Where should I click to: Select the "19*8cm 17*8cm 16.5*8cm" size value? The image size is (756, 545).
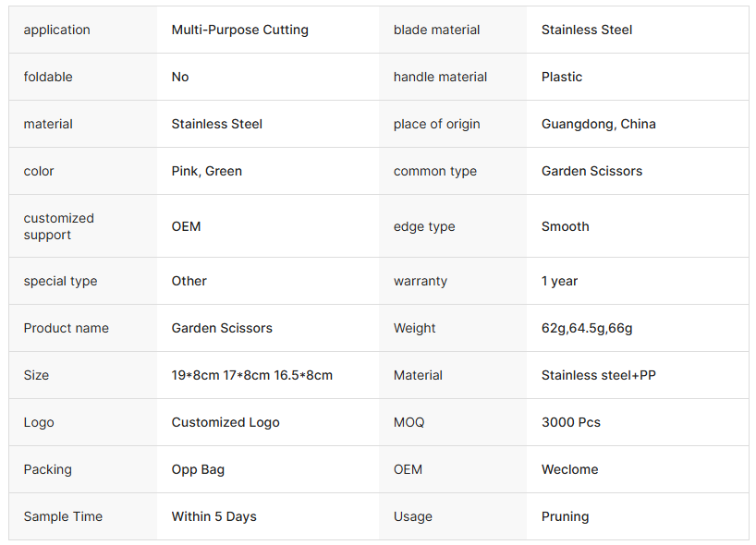point(251,375)
